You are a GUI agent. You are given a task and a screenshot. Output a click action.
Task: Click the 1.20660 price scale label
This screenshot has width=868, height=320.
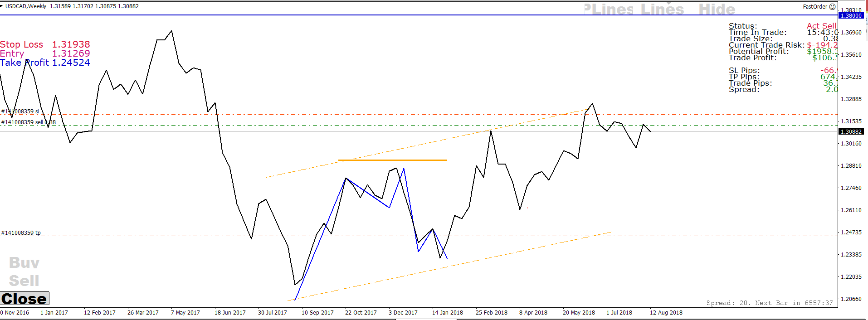851,299
